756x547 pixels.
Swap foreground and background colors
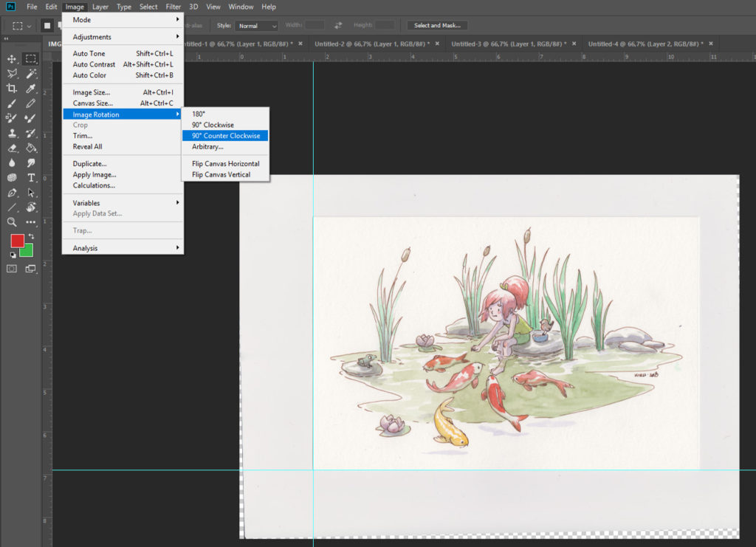(31, 236)
